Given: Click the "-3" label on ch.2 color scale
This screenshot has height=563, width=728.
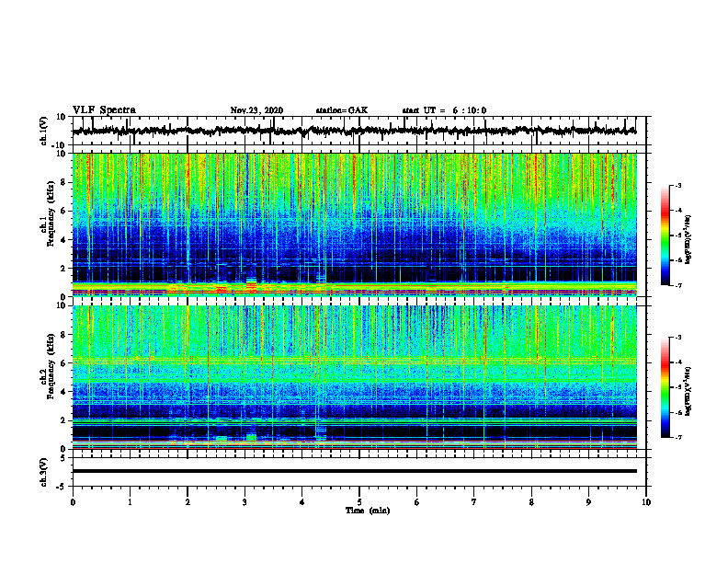Looking at the screenshot, I should click(x=678, y=338).
